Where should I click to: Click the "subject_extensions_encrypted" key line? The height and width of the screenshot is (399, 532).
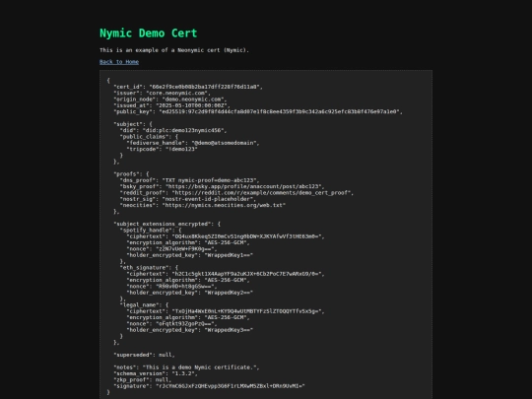coord(166,224)
